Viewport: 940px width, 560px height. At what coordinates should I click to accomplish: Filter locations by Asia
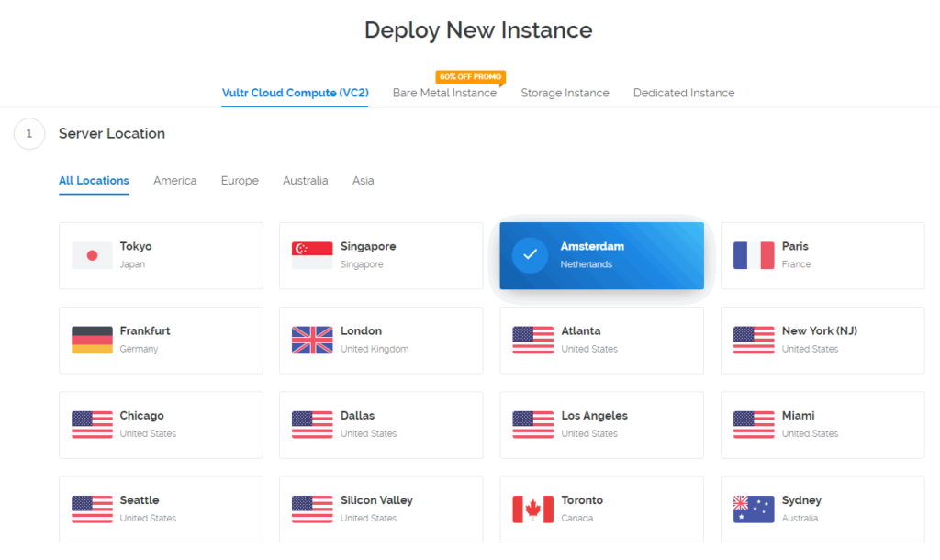click(363, 181)
